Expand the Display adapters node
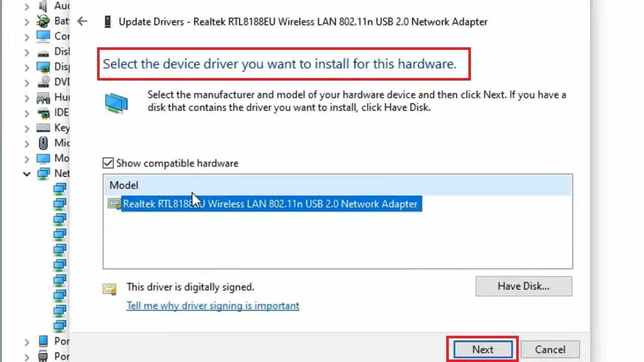644x362 pixels. pyautogui.click(x=27, y=66)
